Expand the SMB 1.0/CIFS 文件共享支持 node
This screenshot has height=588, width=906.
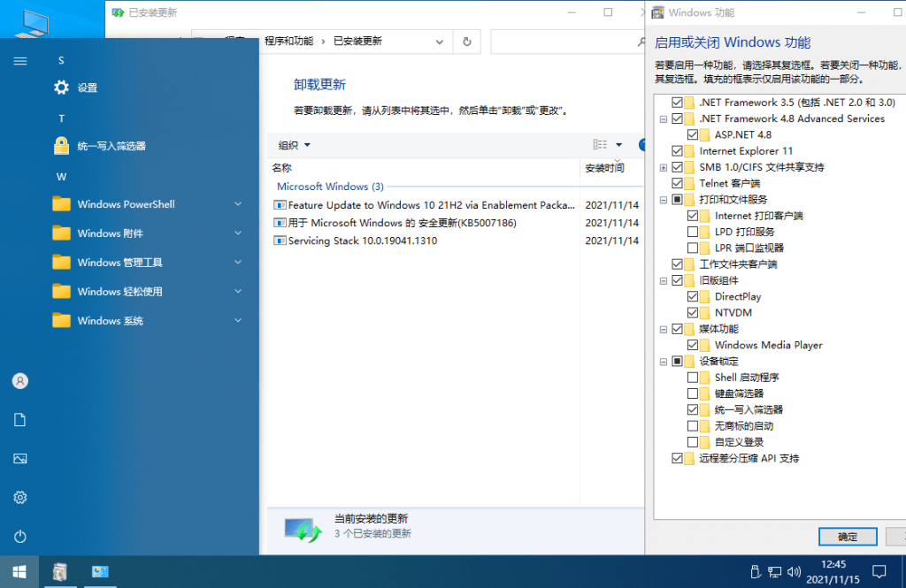point(663,166)
